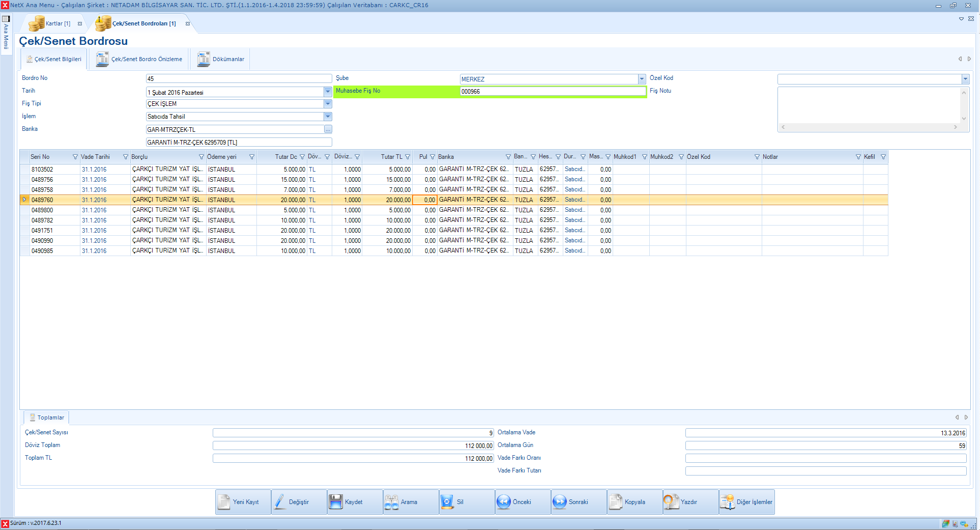The width and height of the screenshot is (980, 530).
Task: Click the Yazdır print icon
Action: tap(671, 502)
